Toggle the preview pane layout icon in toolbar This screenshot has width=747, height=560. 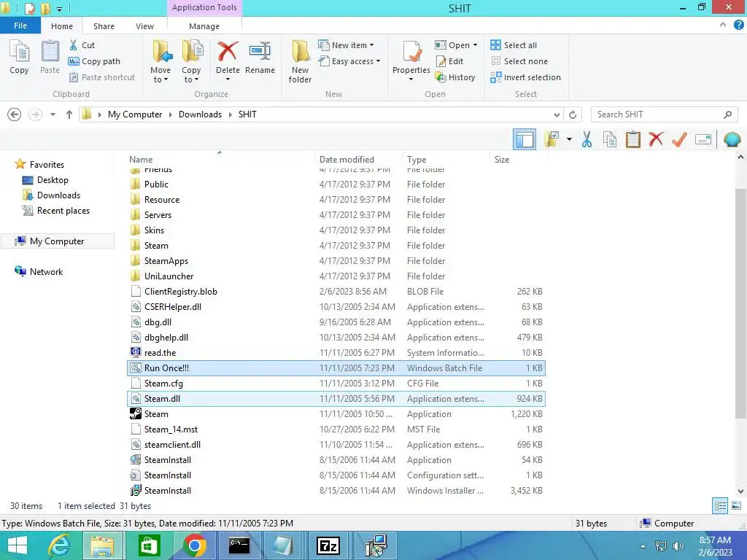click(525, 139)
